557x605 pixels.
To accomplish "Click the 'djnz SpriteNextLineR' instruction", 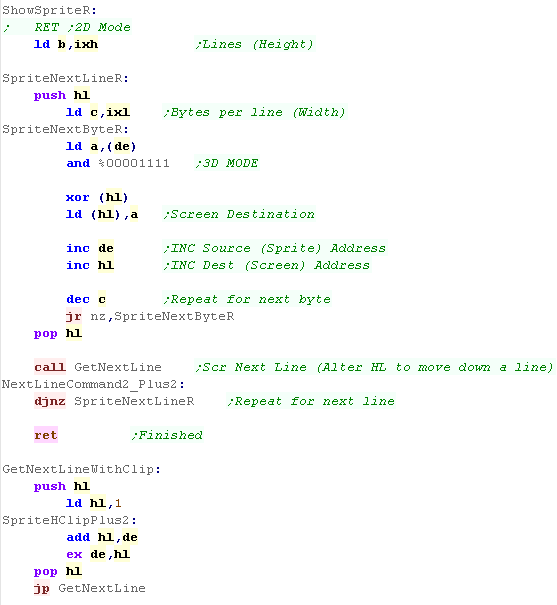I will point(114,401).
